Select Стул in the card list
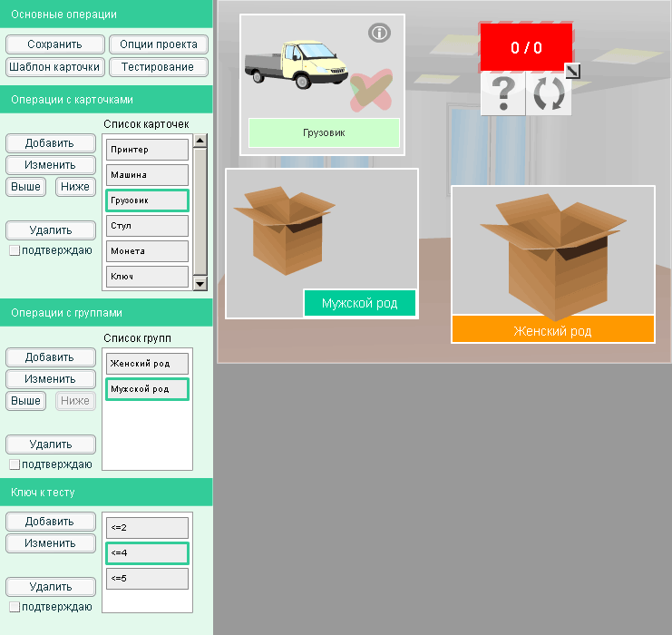Viewport: 672px width, 635px height. point(147,226)
